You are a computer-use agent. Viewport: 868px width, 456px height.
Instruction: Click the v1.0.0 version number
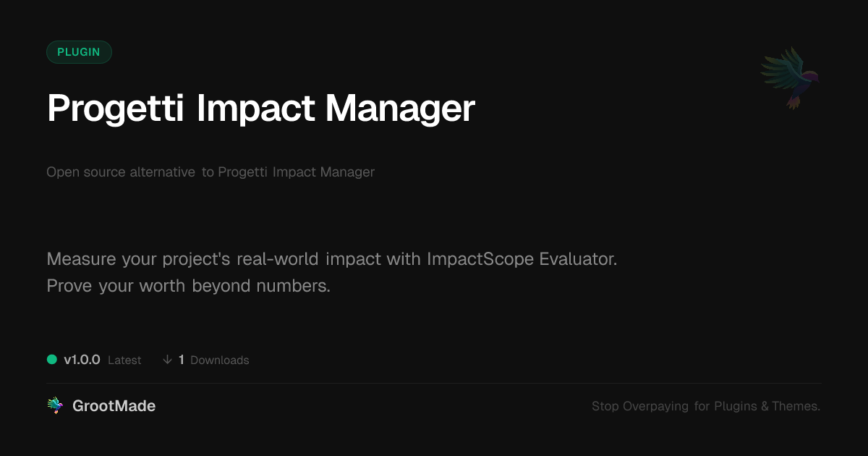(x=82, y=360)
